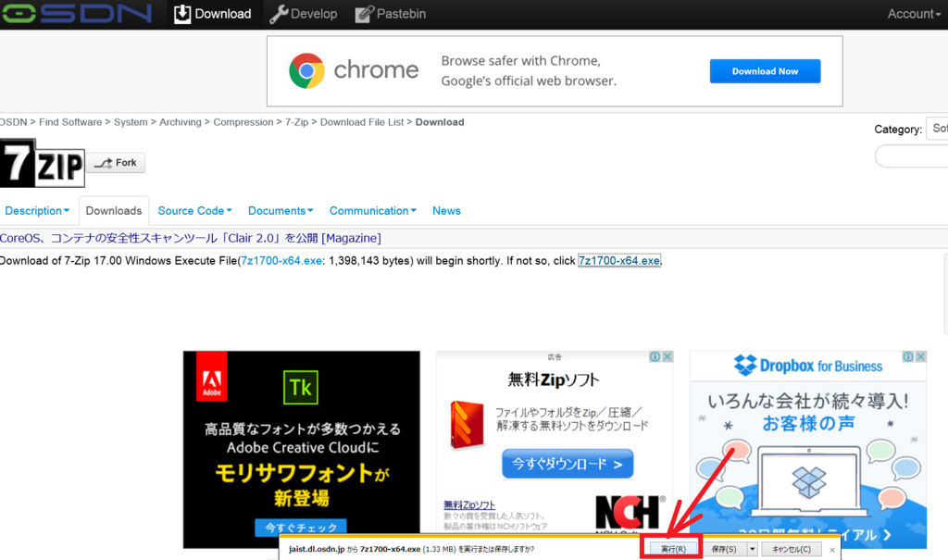Click the vertical scrollbar on the right edge
948x560 pixels.
(x=945, y=294)
